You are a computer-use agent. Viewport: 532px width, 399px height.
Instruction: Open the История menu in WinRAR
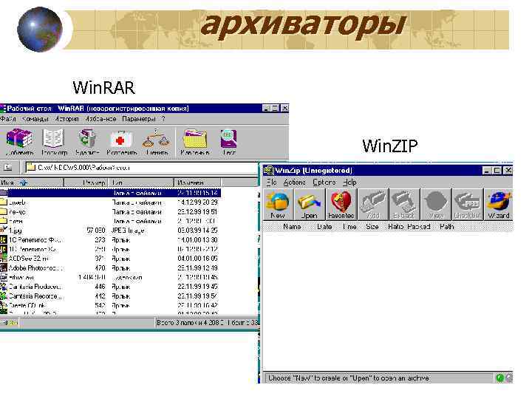(66, 119)
